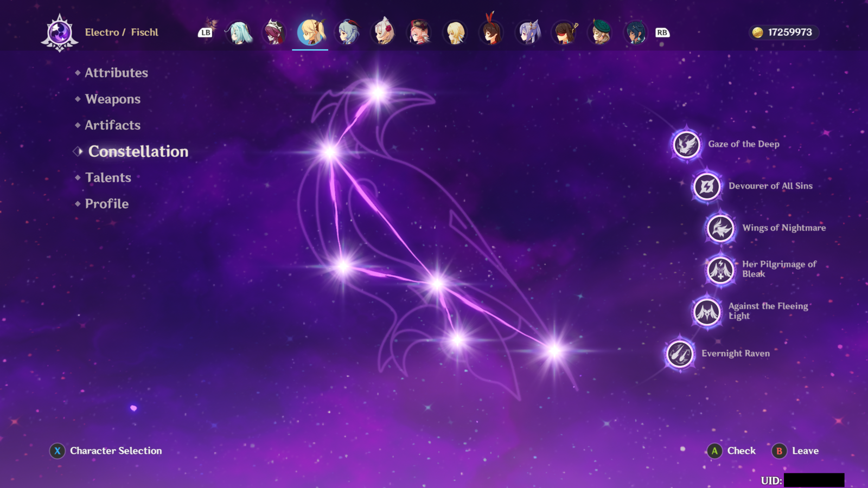
Task: Switch to Rosaria's portrait
Action: click(275, 33)
